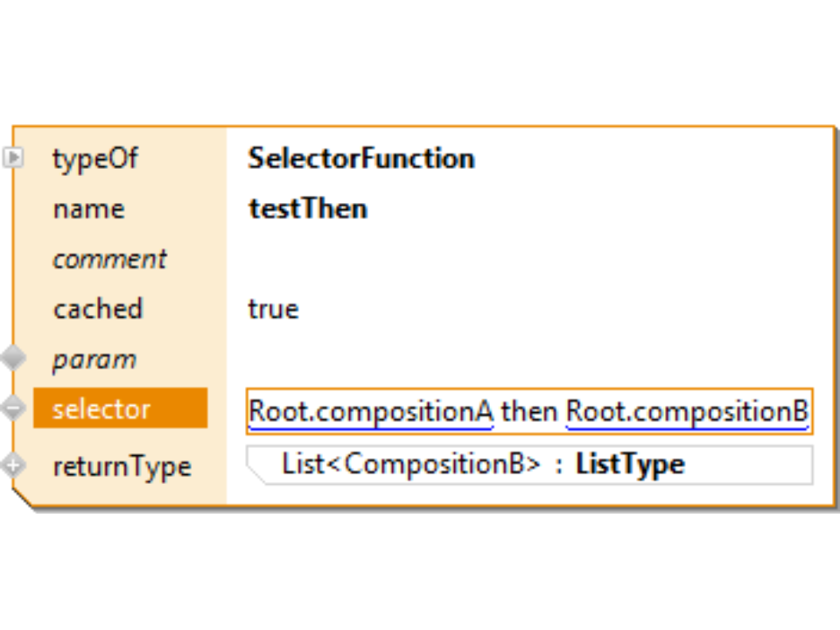Image resolution: width=840 pixels, height=630 pixels.
Task: Select the name property label
Action: (88, 209)
